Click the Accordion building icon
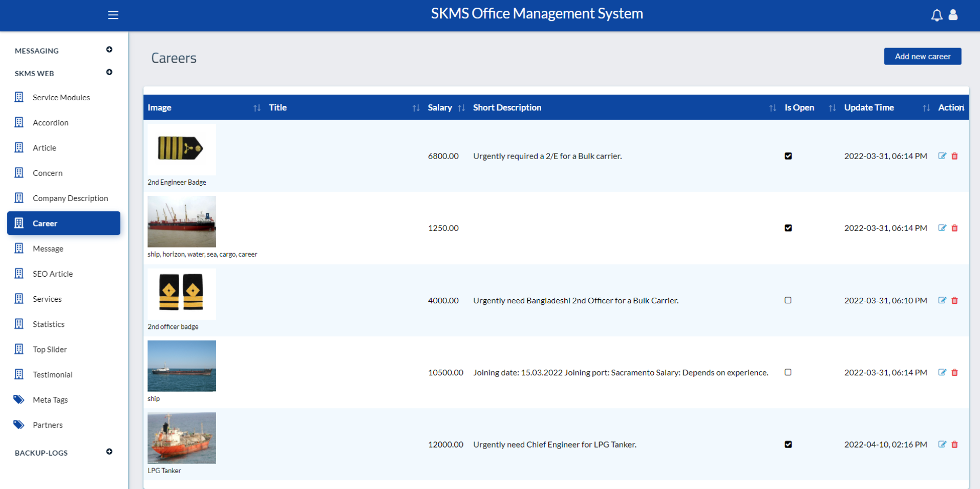This screenshot has height=489, width=980. [19, 122]
